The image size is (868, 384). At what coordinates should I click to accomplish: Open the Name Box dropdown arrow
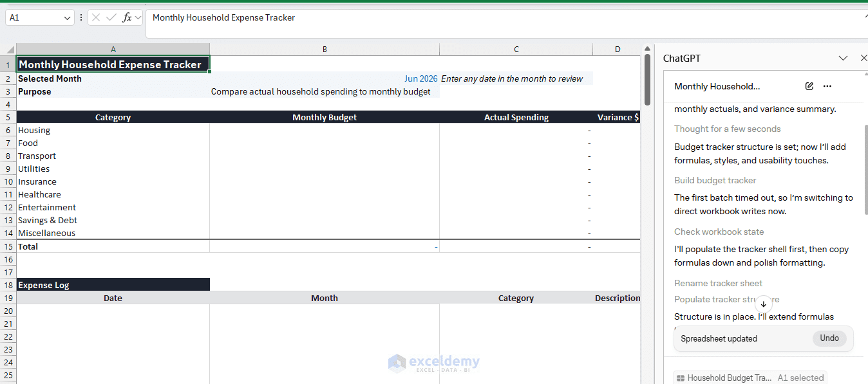point(68,18)
